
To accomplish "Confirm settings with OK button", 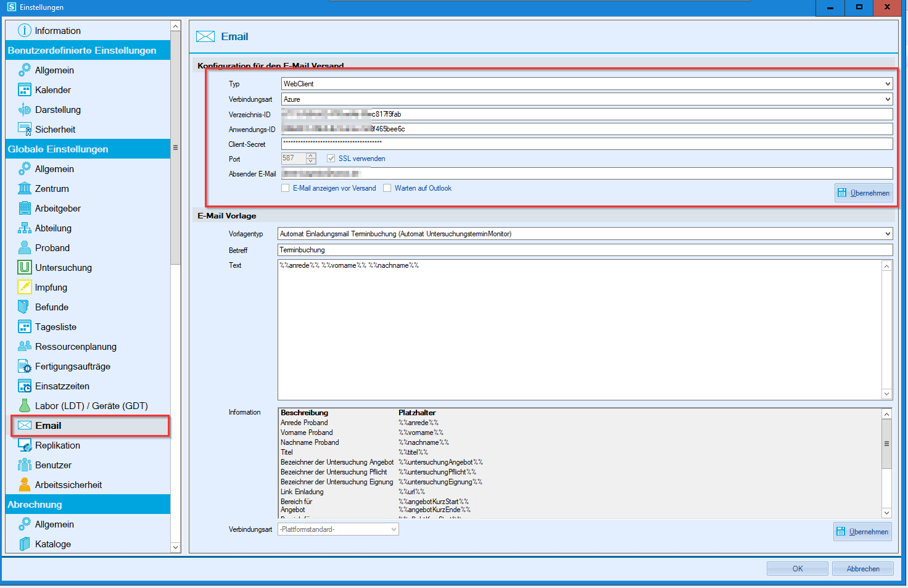I will 798,569.
